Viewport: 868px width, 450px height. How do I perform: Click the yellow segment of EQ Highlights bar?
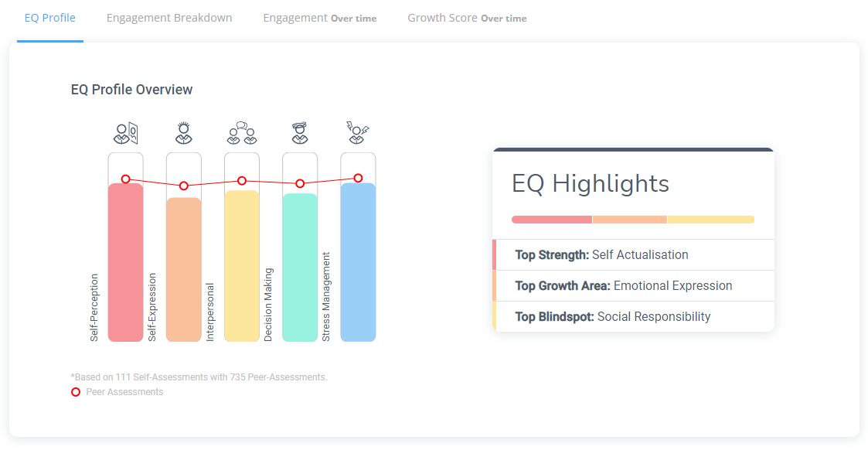[711, 220]
